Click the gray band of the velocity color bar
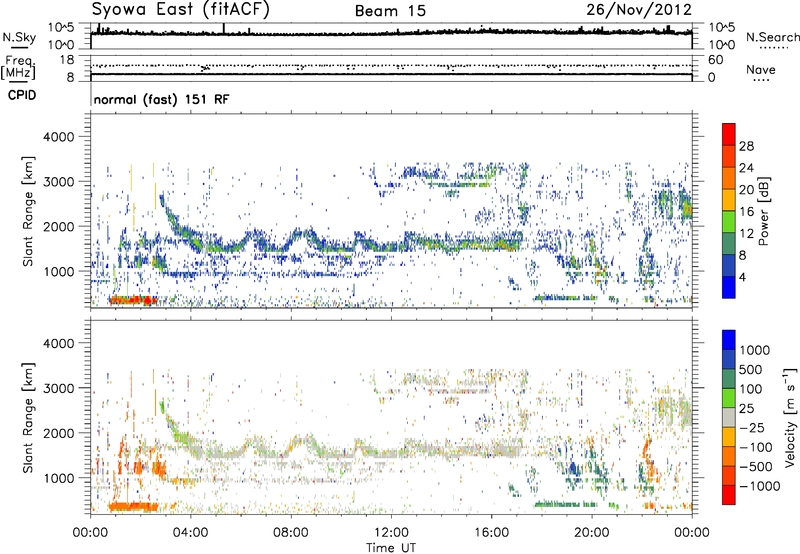The height and width of the screenshot is (554, 800). tap(729, 417)
